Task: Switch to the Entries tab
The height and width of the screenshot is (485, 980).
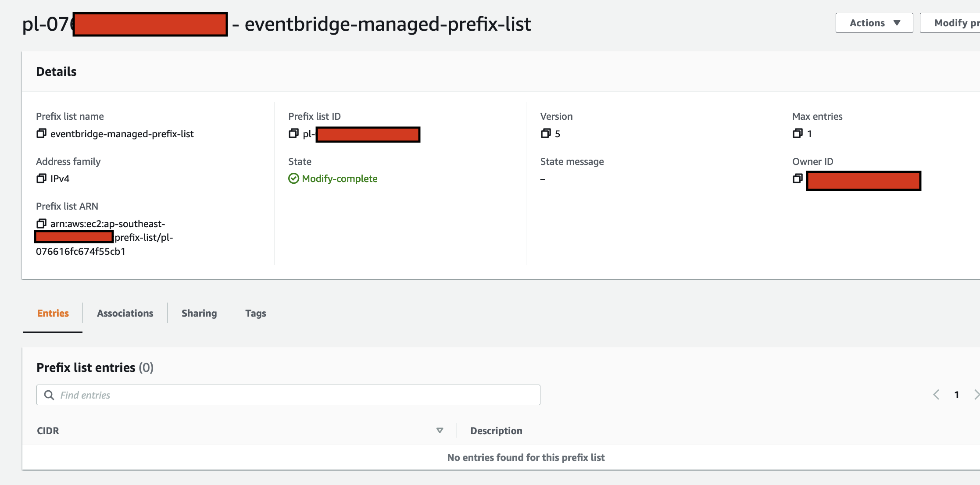Action: (x=53, y=313)
